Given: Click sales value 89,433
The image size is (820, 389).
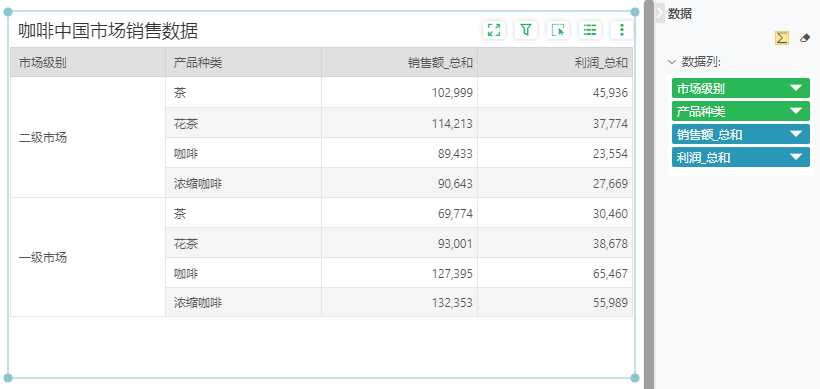Looking at the screenshot, I should (455, 154).
